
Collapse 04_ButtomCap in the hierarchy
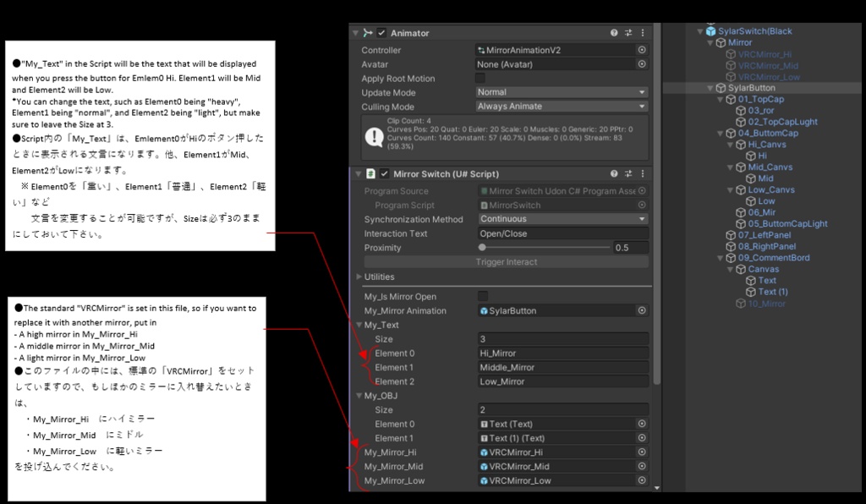point(721,133)
